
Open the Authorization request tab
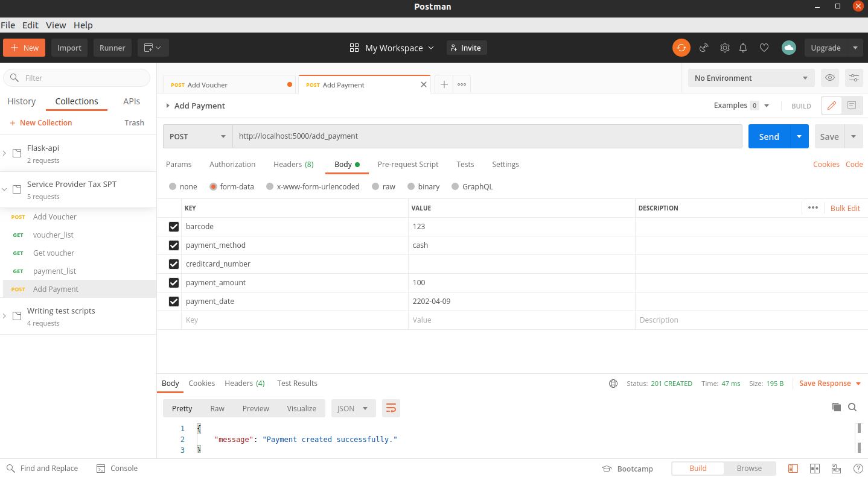232,164
